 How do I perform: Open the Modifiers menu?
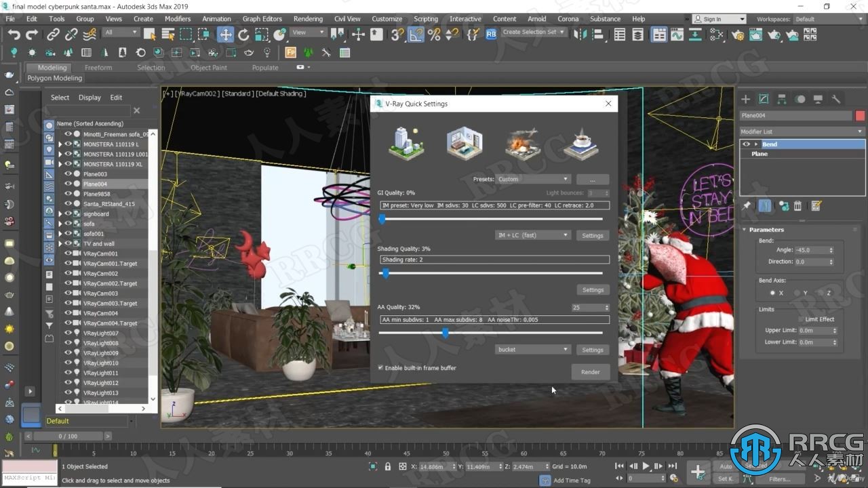tap(178, 19)
